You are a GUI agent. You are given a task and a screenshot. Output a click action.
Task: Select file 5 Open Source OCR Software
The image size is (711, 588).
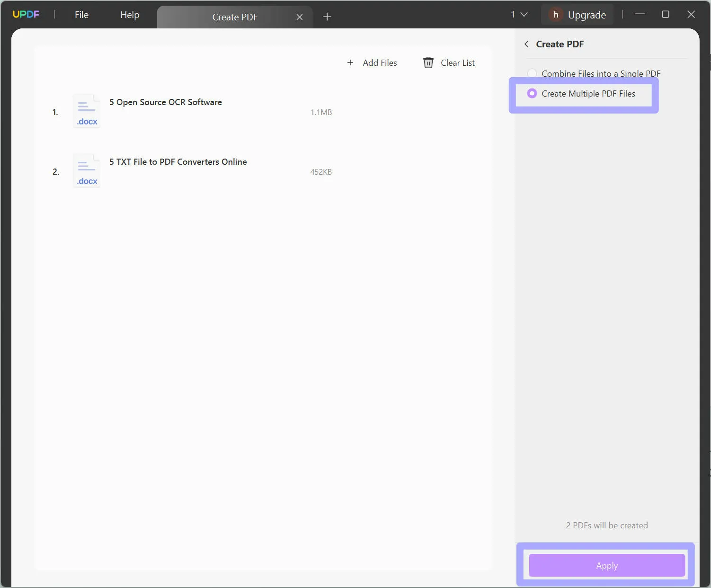point(166,102)
